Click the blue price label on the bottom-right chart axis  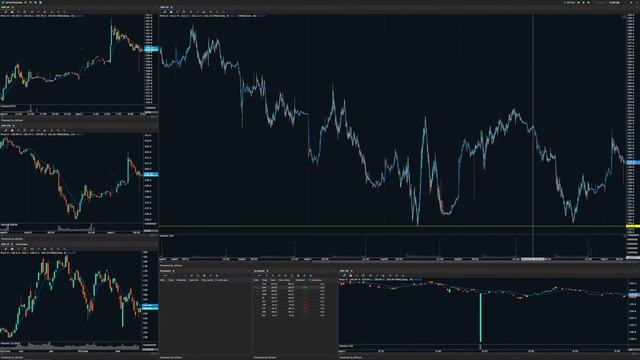634,295
